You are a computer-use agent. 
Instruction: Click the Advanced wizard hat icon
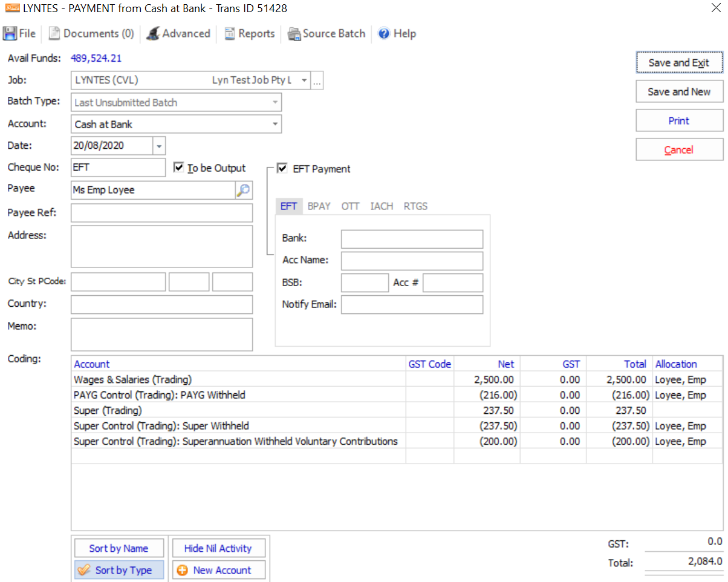154,34
